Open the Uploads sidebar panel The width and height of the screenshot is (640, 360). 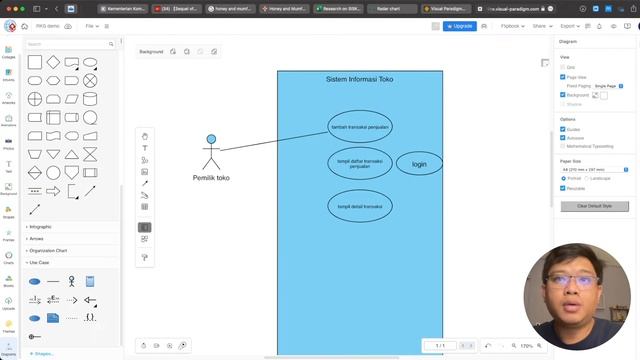coord(9,303)
